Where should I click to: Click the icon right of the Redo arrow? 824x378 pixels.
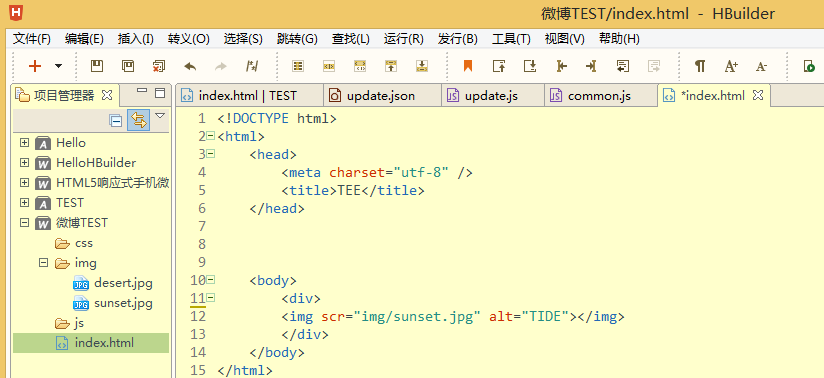[252, 66]
